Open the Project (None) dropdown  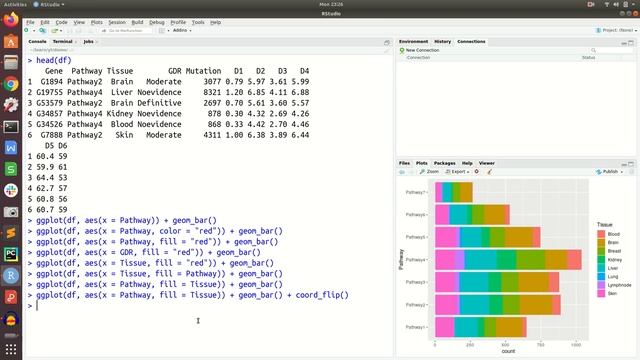(616, 30)
